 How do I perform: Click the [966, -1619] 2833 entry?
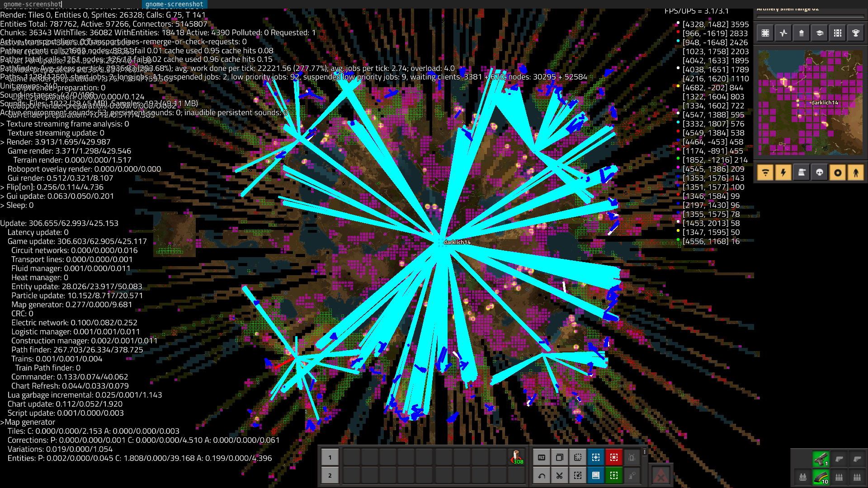715,33
